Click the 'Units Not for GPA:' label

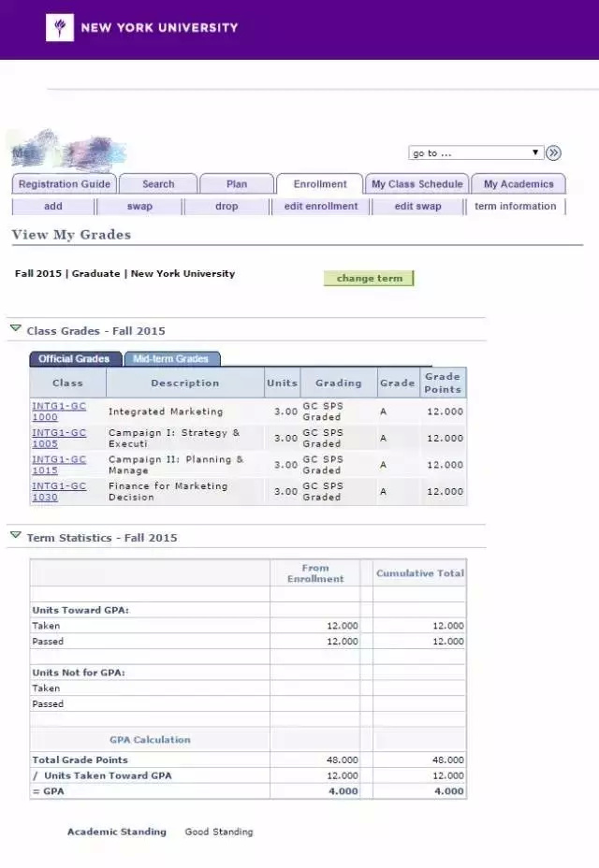click(x=78, y=672)
